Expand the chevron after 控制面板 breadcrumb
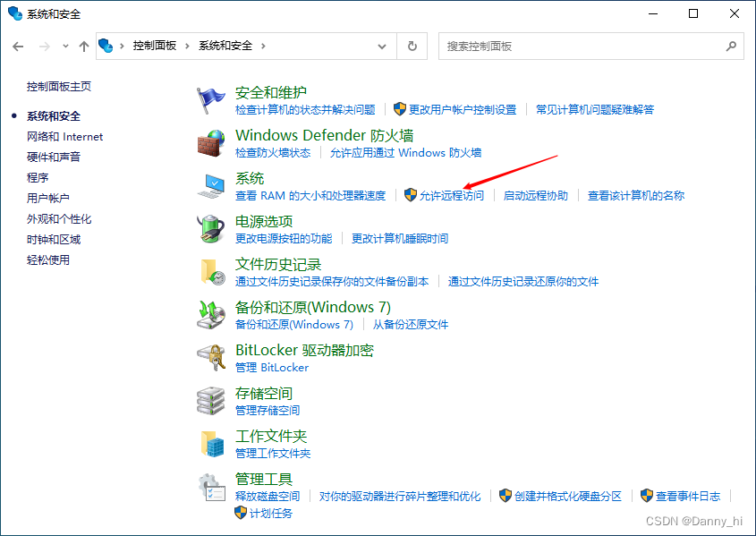 click(x=187, y=46)
